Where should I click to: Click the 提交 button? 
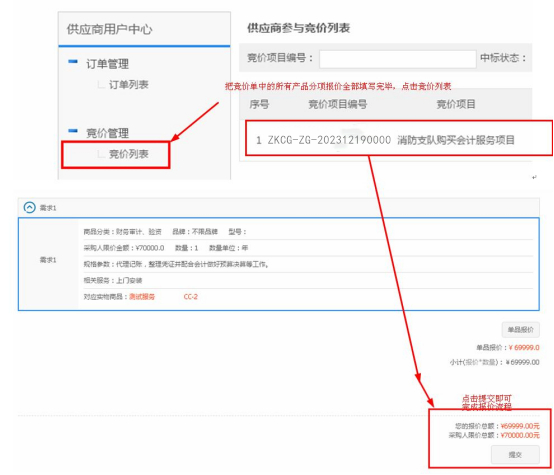(x=515, y=455)
